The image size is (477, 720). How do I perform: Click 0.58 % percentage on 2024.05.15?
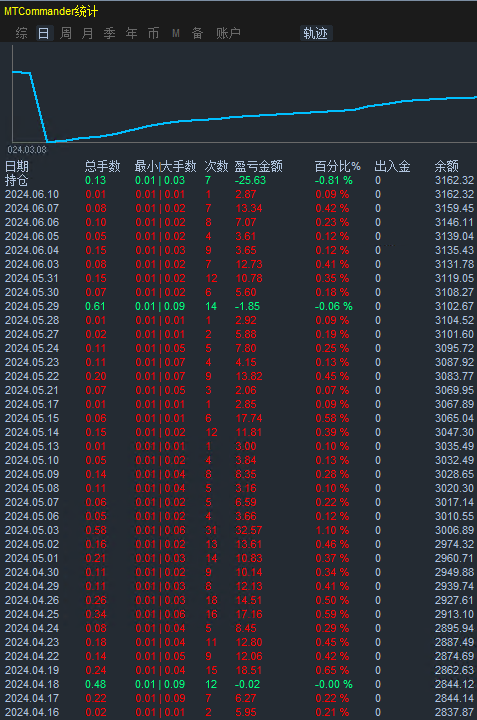[332, 418]
